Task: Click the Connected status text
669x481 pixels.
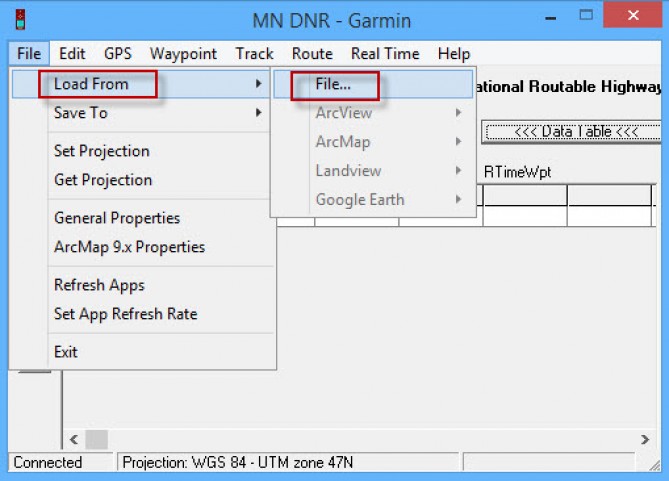Action: (x=48, y=463)
